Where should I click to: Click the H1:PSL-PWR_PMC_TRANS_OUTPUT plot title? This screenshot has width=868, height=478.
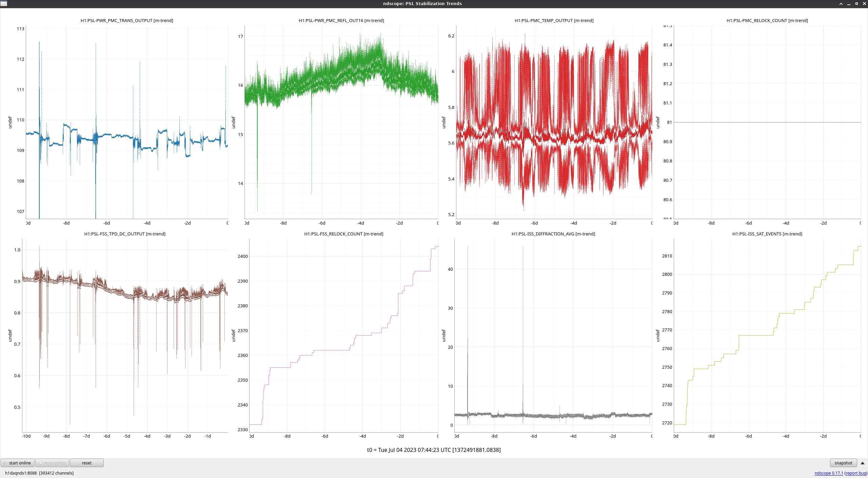tap(127, 20)
